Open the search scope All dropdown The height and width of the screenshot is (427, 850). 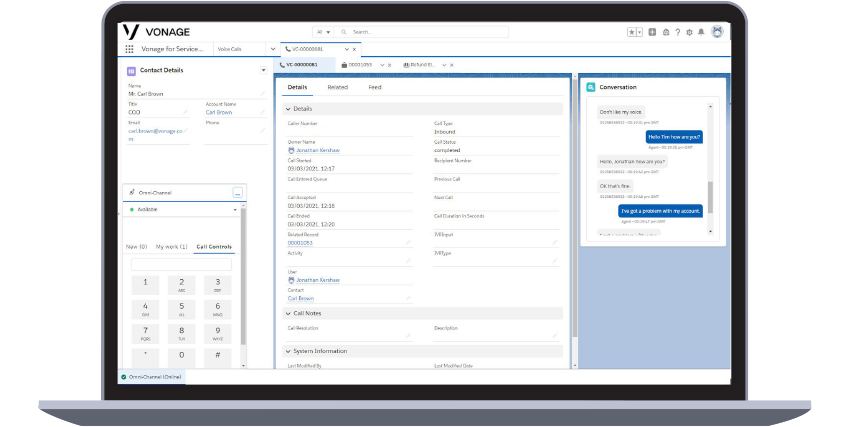323,32
